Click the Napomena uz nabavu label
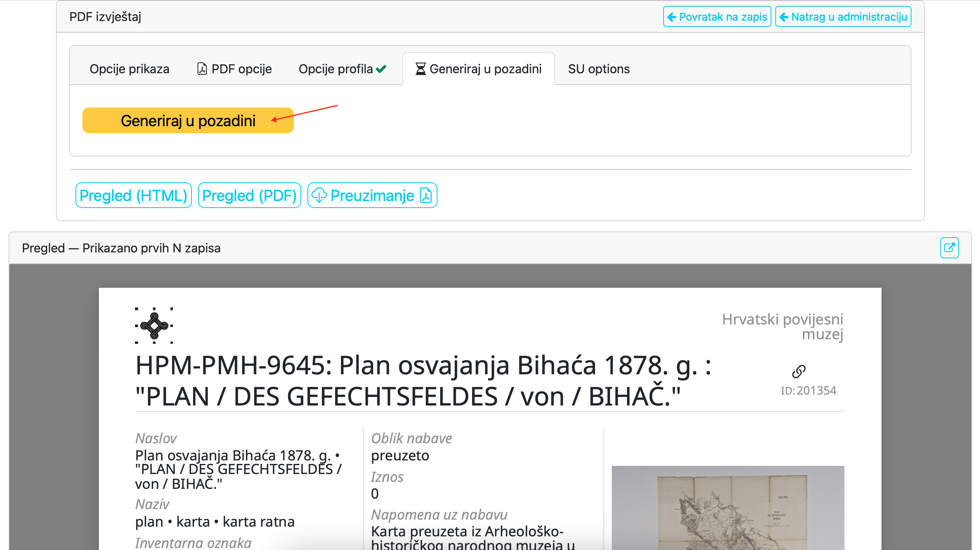 (439, 515)
